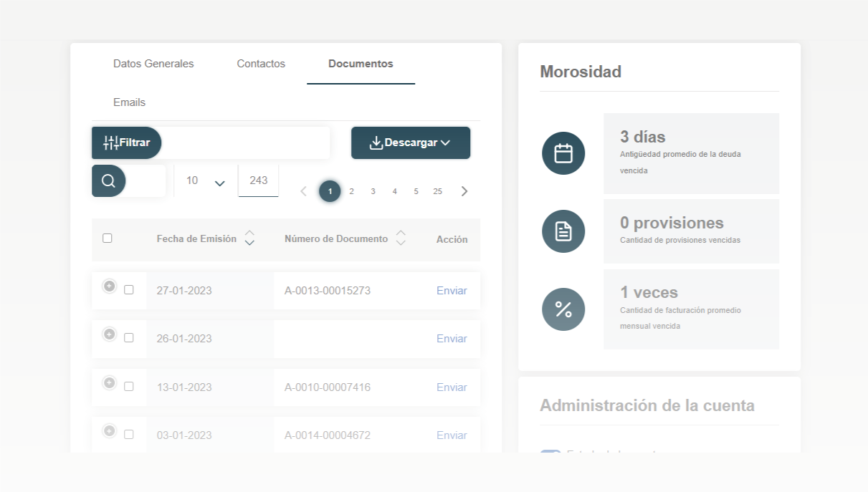Switch to the Datos Generales tab
Screen dimensions: 868x492
(x=153, y=64)
